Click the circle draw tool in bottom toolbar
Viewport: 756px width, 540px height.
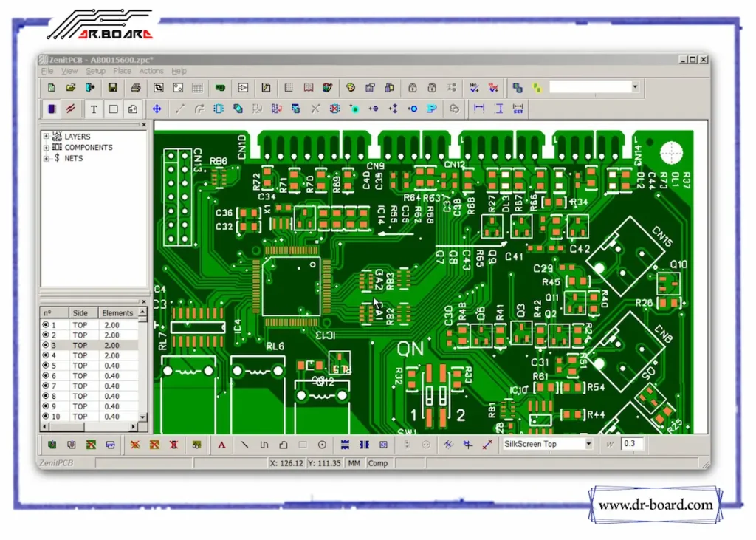322,445
